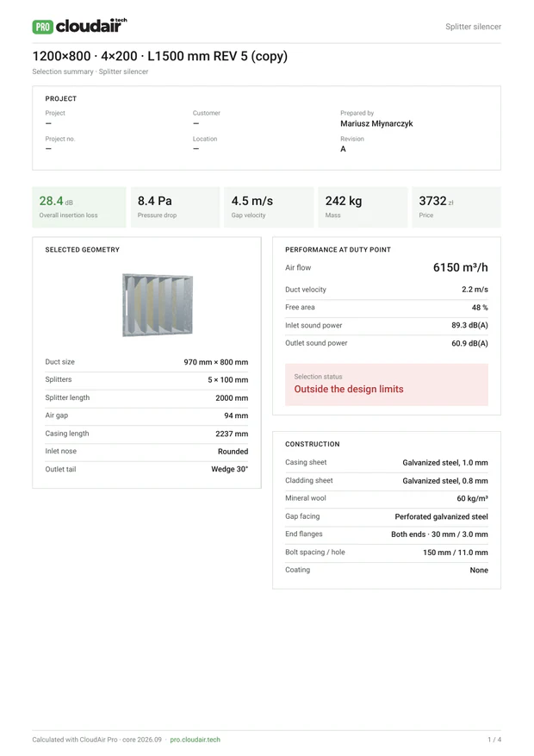Click the air flow value '6150 m³/h'
534x756 pixels.
[460, 267]
